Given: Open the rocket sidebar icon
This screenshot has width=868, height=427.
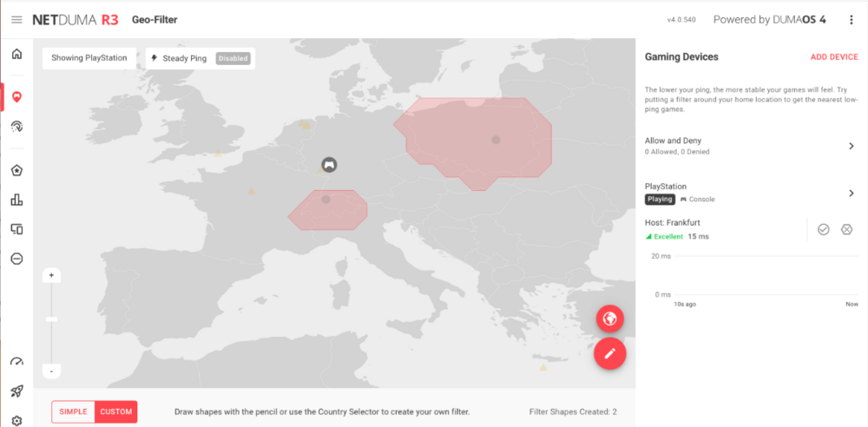Looking at the screenshot, I should point(16,391).
